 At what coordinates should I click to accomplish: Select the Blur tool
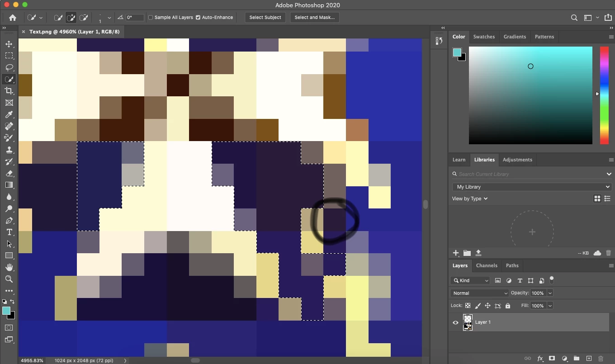click(9, 197)
